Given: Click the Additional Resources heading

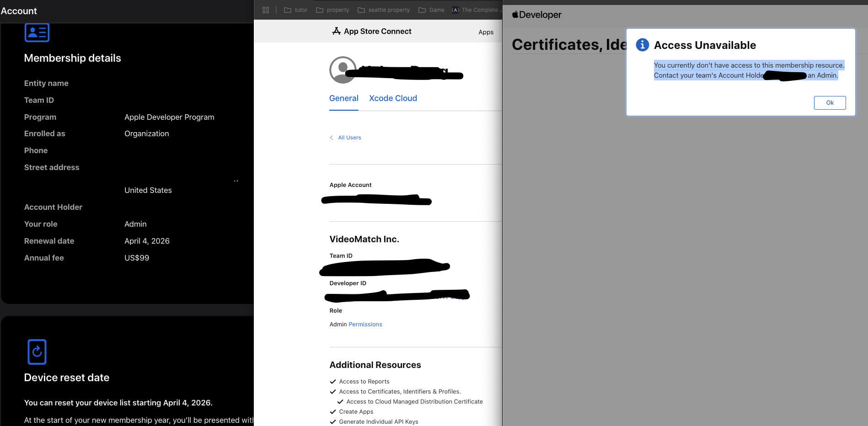Looking at the screenshot, I should 375,365.
